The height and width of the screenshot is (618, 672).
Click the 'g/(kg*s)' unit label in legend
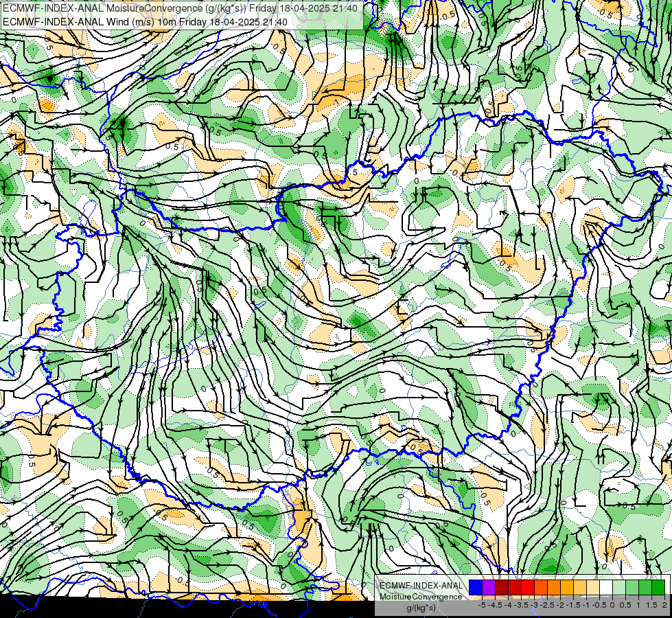coord(421,608)
